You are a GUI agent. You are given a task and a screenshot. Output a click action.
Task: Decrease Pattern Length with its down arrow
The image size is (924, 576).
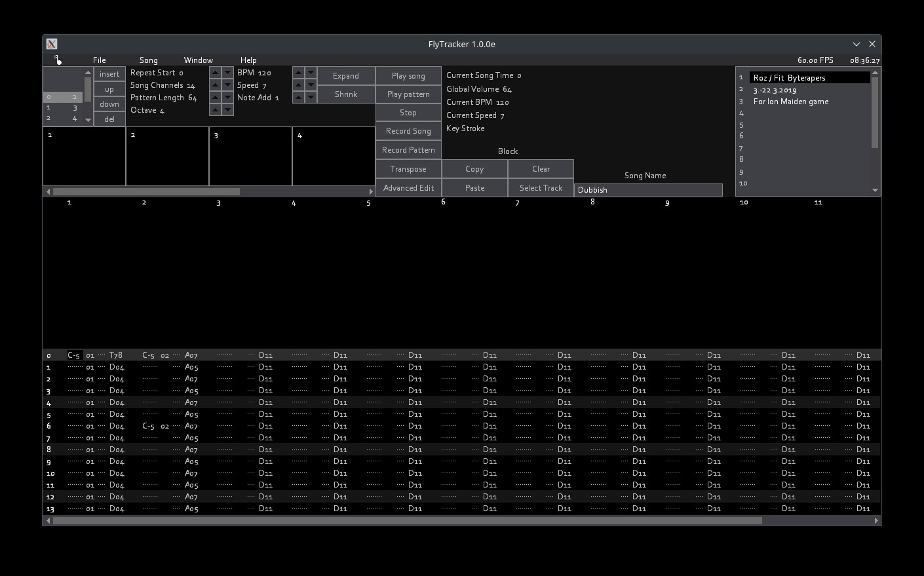pyautogui.click(x=227, y=98)
